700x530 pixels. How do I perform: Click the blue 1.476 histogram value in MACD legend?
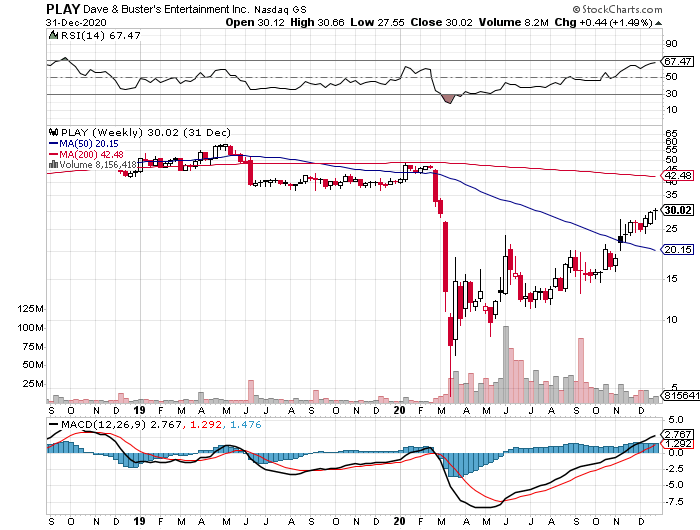coord(246,425)
